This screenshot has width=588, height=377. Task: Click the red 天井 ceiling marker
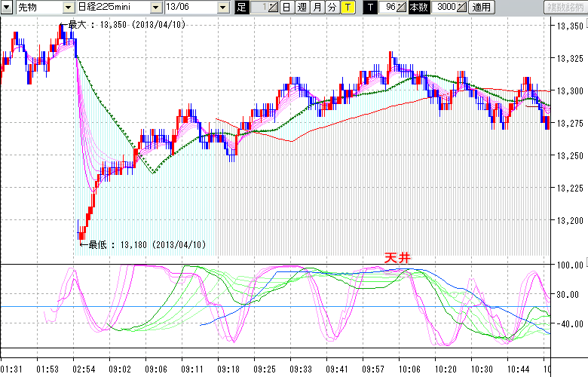click(397, 258)
